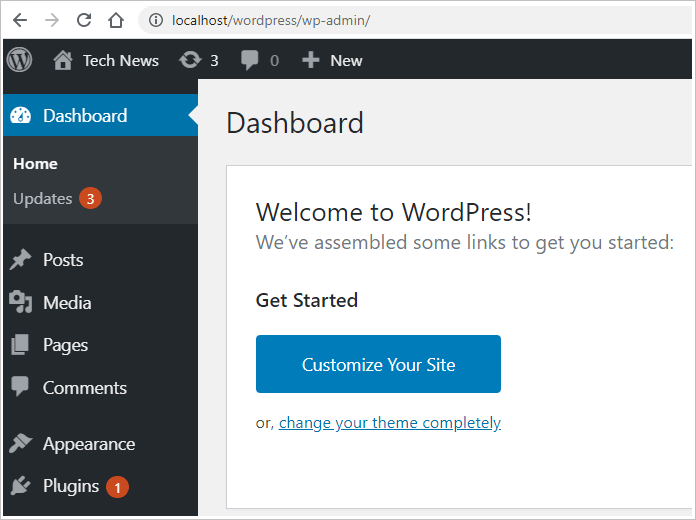Image resolution: width=696 pixels, height=520 pixels.
Task: Click the orange 3 badge beside Updates
Action: (x=91, y=198)
